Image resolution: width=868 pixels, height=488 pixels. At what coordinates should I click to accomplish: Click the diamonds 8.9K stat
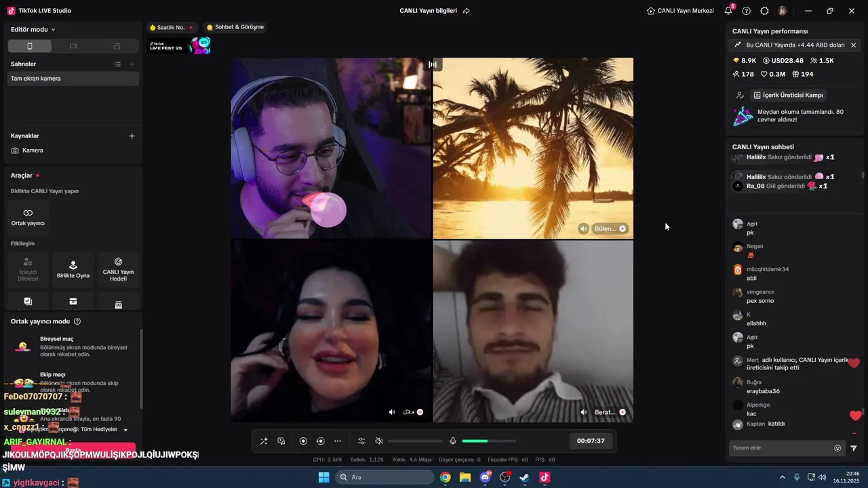pos(744,60)
